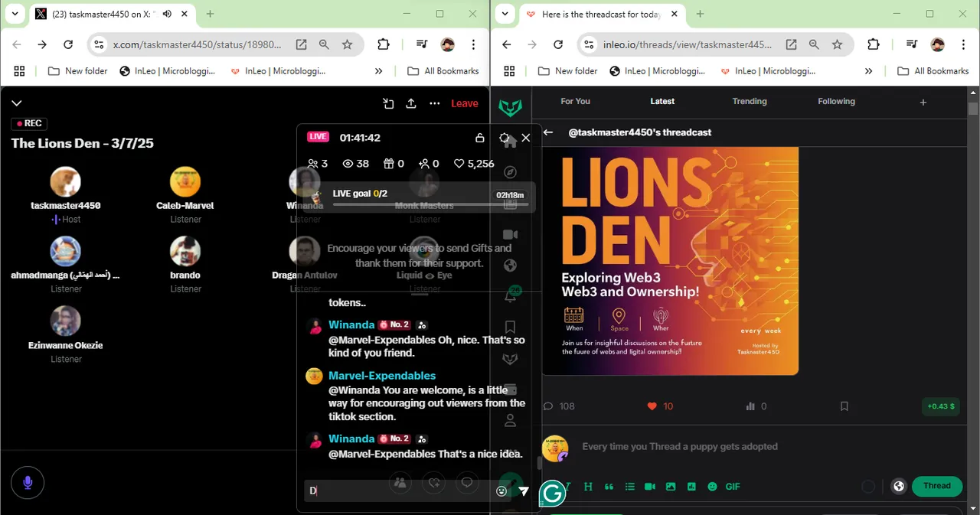Collapse the Space with the down chevron

pyautogui.click(x=17, y=103)
